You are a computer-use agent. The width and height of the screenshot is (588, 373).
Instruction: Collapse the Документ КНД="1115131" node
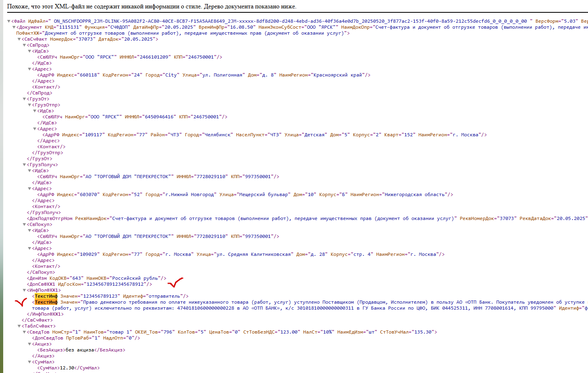14,27
